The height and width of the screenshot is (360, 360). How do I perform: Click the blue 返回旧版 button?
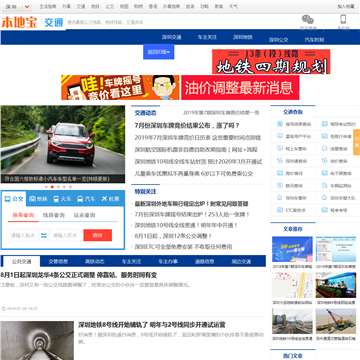pos(159,52)
